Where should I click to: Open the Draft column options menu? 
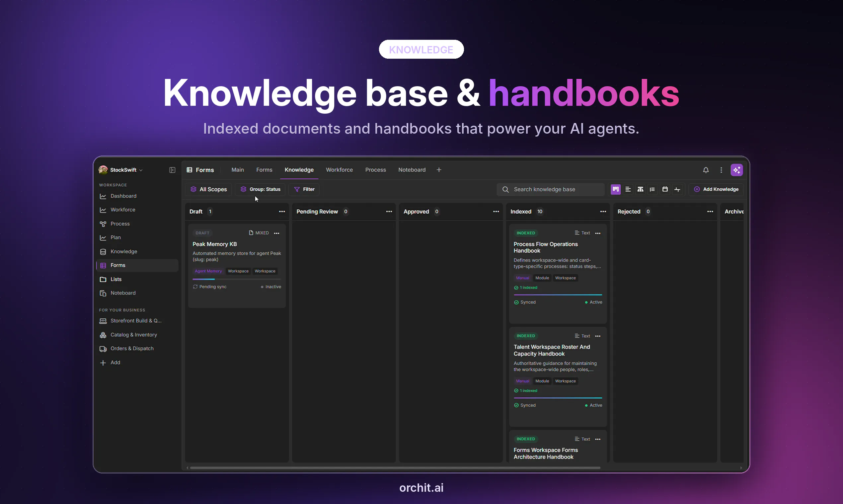[x=282, y=212]
